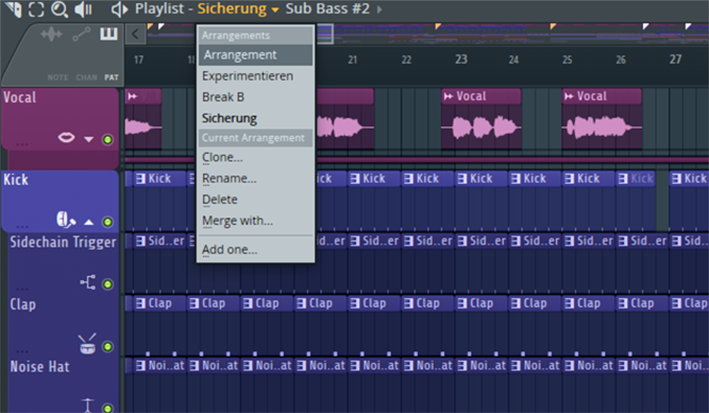Click the zoom magnifier tool icon

click(x=59, y=10)
